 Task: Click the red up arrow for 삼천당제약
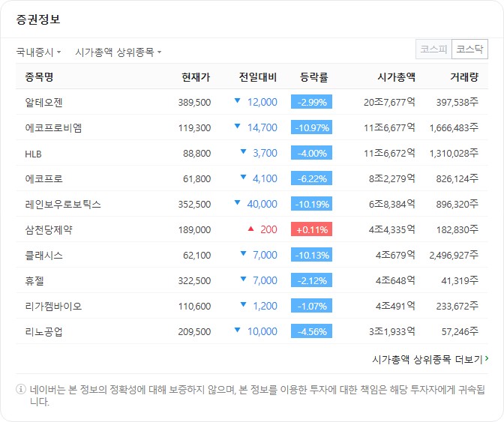coord(250,229)
